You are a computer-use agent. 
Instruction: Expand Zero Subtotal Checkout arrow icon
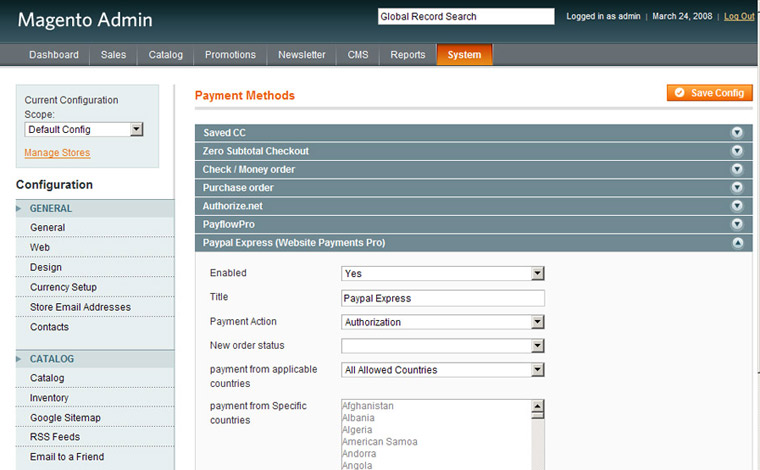(x=737, y=151)
